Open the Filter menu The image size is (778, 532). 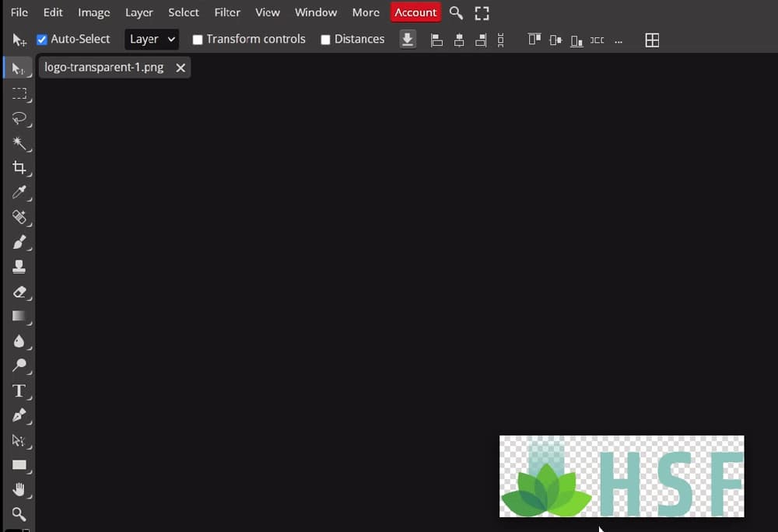coord(227,12)
